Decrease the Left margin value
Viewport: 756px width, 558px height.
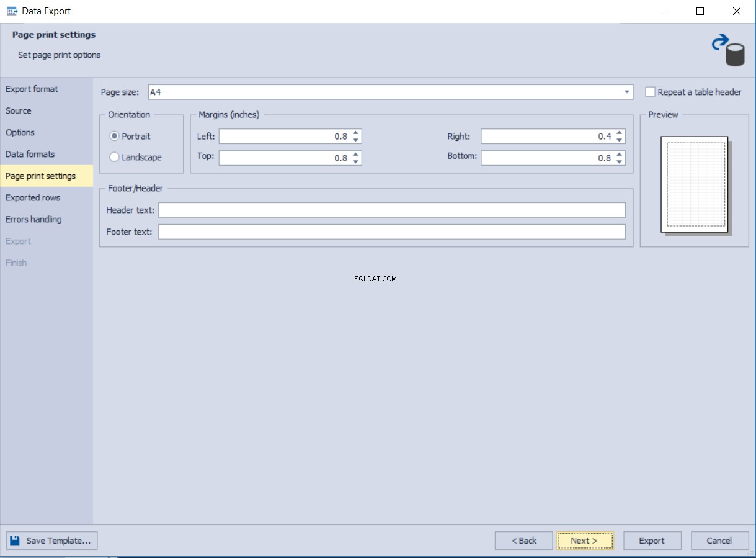pos(356,140)
